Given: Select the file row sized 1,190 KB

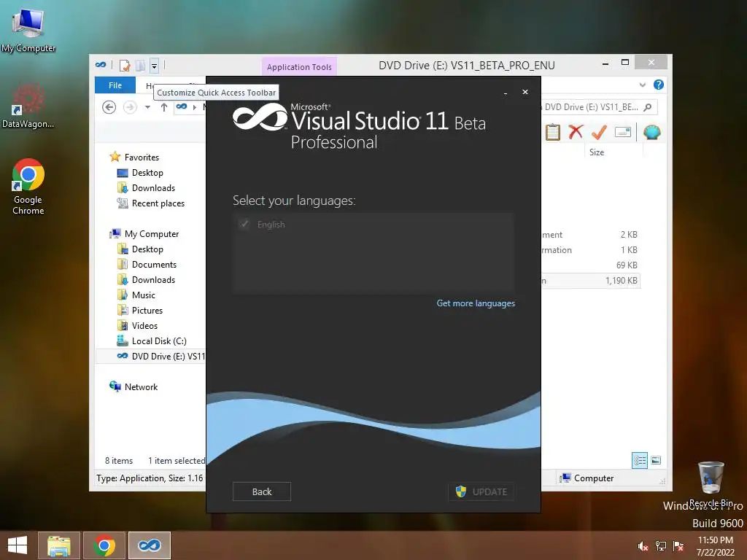Looking at the screenshot, I should 590,281.
